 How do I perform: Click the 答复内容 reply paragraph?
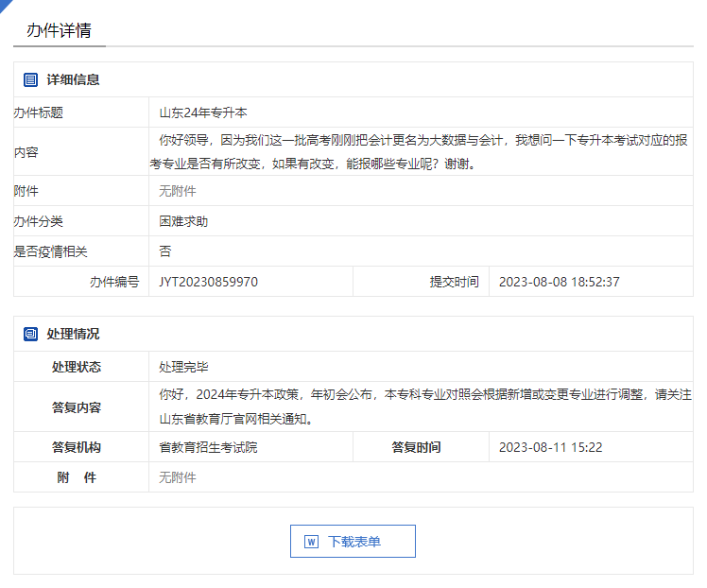425,406
